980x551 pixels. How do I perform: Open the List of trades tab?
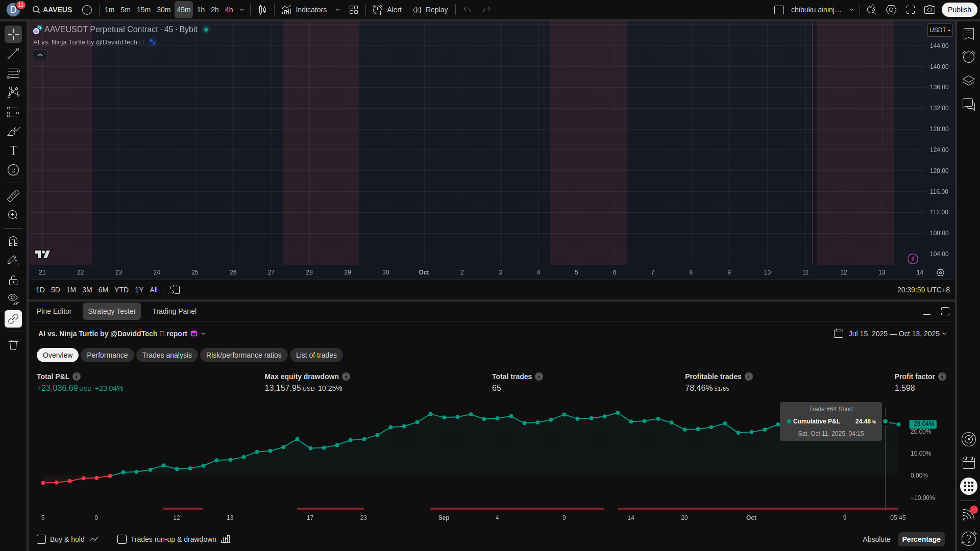(316, 355)
